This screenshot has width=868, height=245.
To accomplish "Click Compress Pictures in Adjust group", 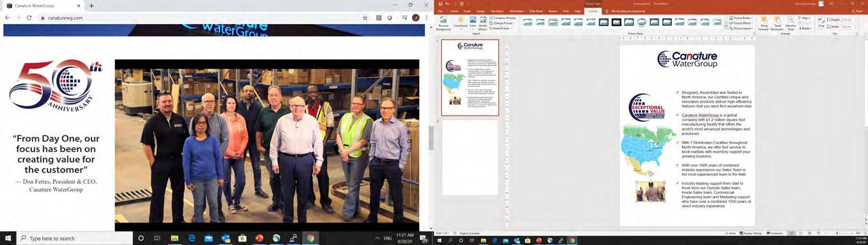I will click(x=503, y=18).
